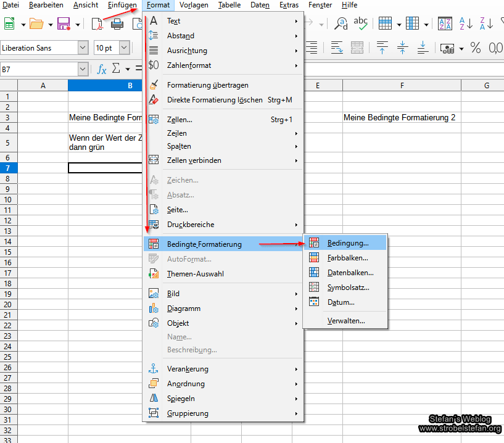Viewport: 504px width, 443px height.
Task: Open the Function Wizard
Action: [x=101, y=69]
